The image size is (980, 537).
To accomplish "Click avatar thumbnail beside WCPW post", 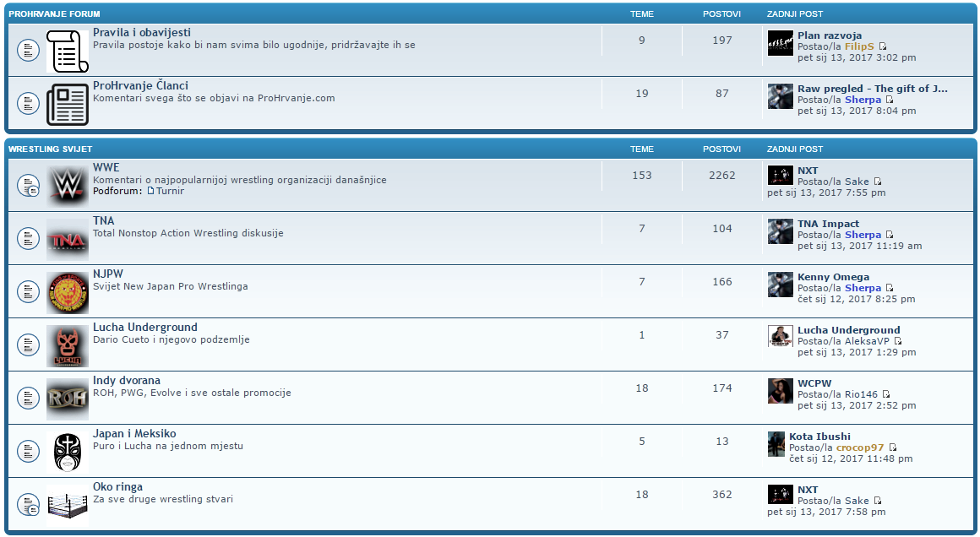I will pos(780,391).
